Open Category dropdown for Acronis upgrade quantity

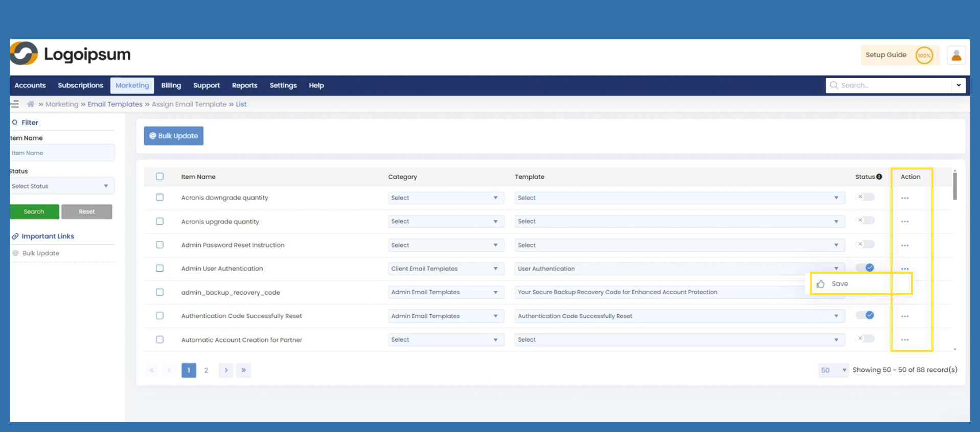(445, 222)
